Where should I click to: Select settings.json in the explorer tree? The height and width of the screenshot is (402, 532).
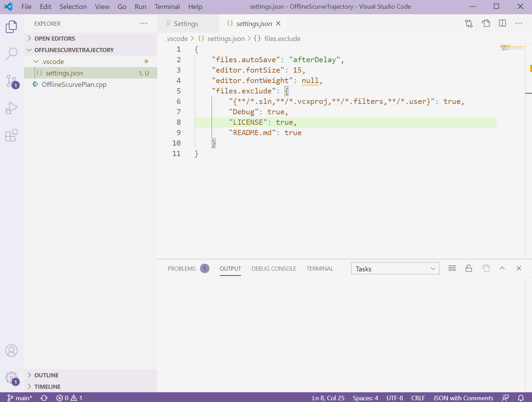pyautogui.click(x=91, y=73)
